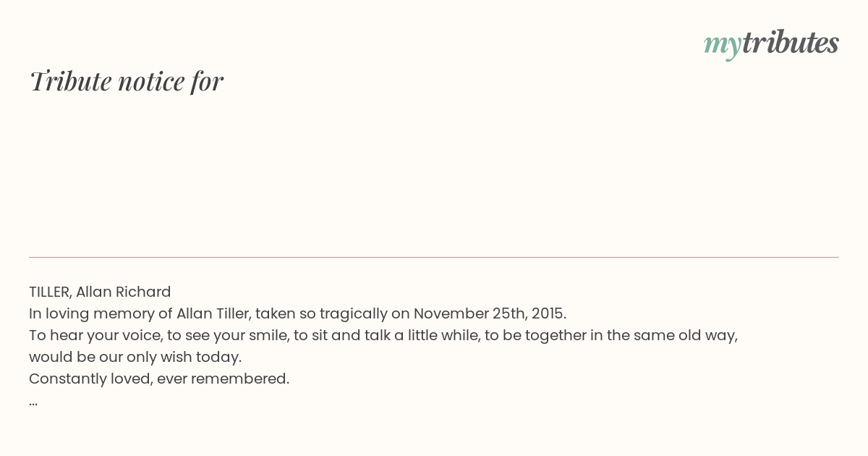Click the word "Tribute" in the heading
The image size is (868, 456).
coord(70,81)
